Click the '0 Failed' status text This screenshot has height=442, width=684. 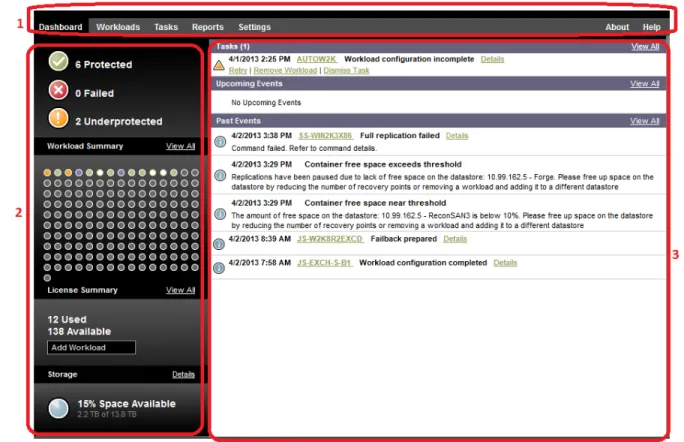click(94, 93)
